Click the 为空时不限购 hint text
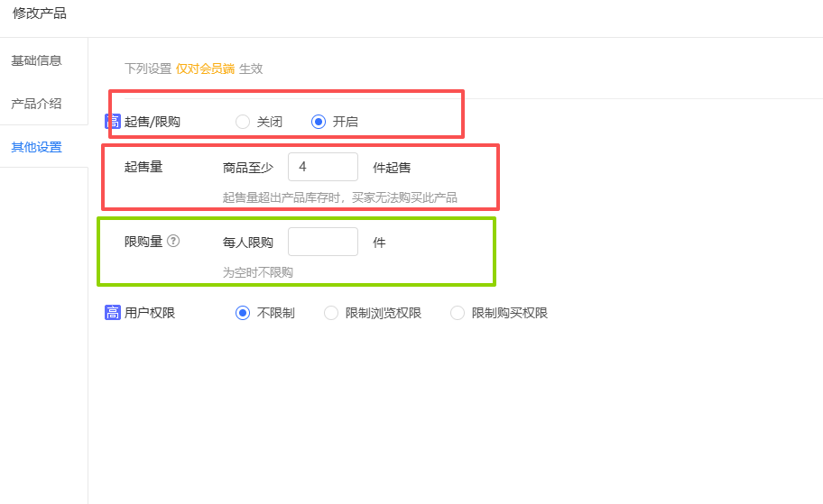 click(x=258, y=272)
